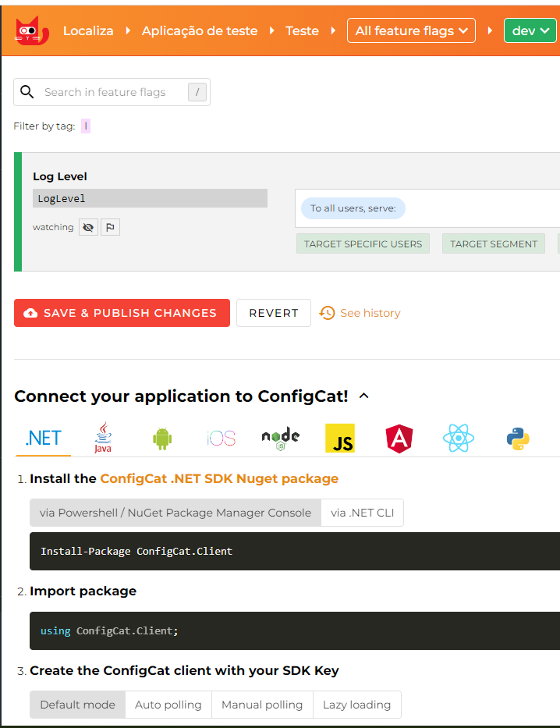
Task: Open the All feature flags dropdown
Action: pos(412,30)
